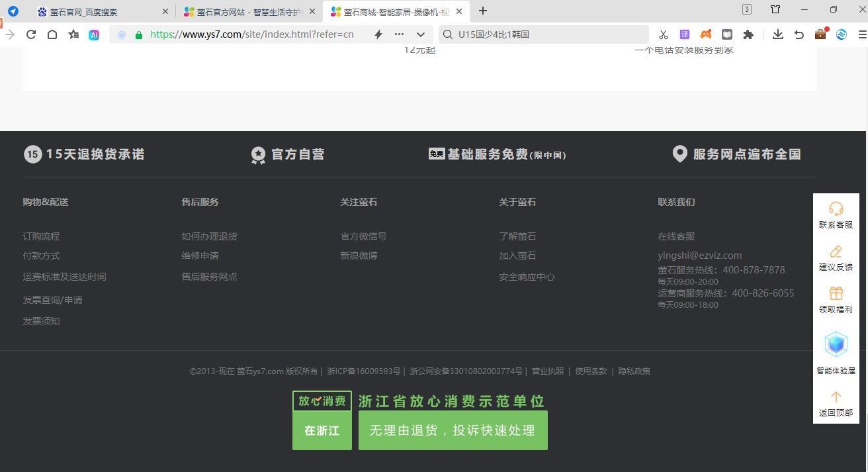The image size is (868, 472).
Task: Click 浙公网安备33010802003774号 link
Action: pos(466,371)
